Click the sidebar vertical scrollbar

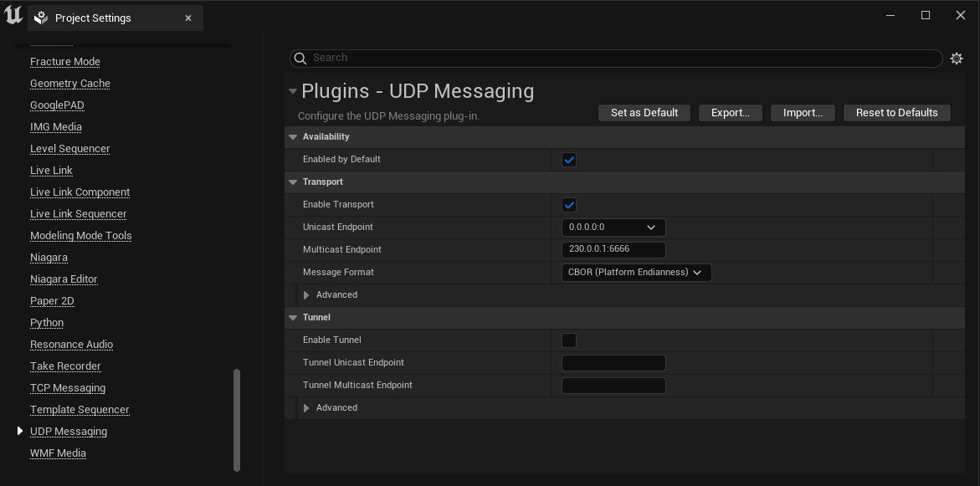point(236,420)
